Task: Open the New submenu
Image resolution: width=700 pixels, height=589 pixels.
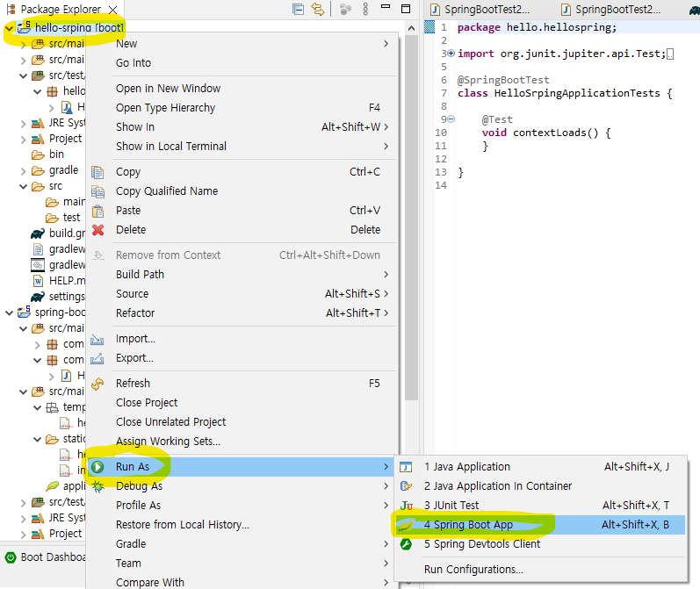Action: click(242, 44)
